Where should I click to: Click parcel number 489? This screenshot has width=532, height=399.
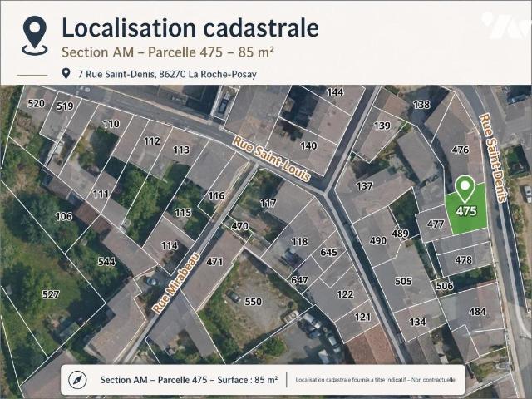pyautogui.click(x=400, y=233)
